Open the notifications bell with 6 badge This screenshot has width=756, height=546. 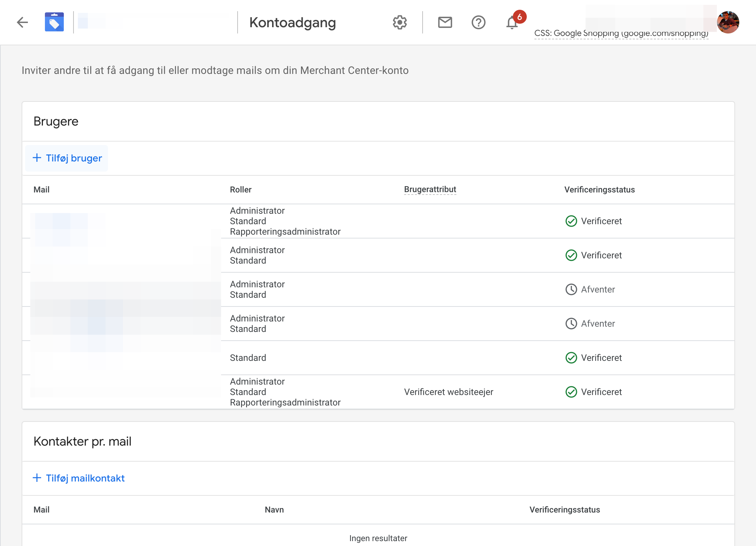point(514,21)
